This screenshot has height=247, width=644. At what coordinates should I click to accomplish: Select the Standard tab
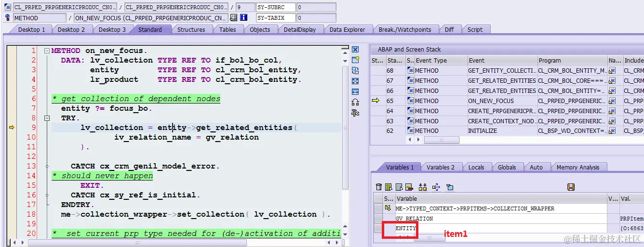(x=150, y=29)
